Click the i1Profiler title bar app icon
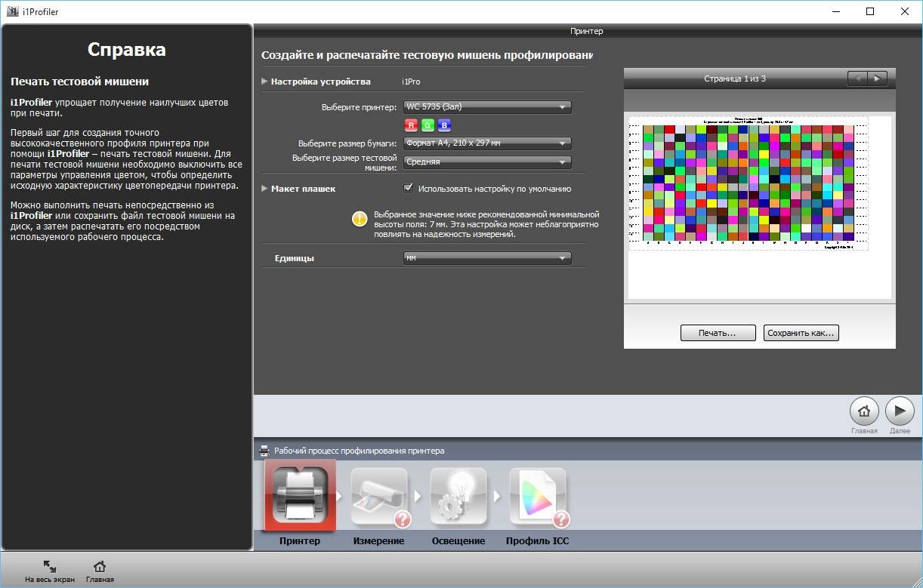 tap(11, 11)
